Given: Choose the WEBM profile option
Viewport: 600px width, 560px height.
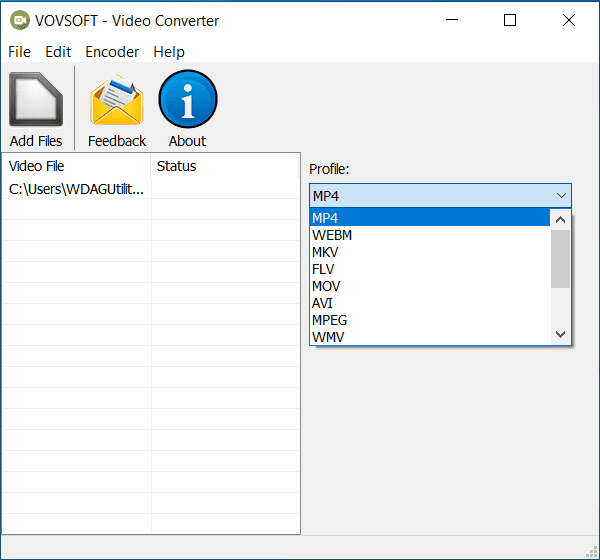Looking at the screenshot, I should [430, 235].
